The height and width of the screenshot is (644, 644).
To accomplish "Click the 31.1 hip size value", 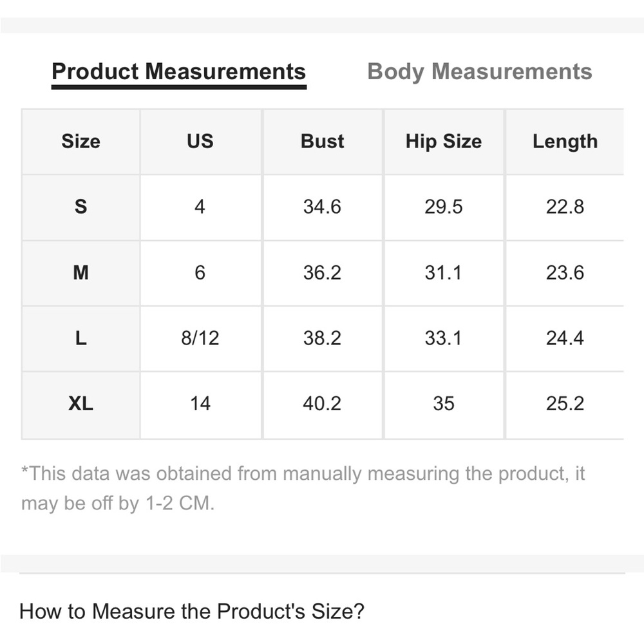I will tap(443, 273).
